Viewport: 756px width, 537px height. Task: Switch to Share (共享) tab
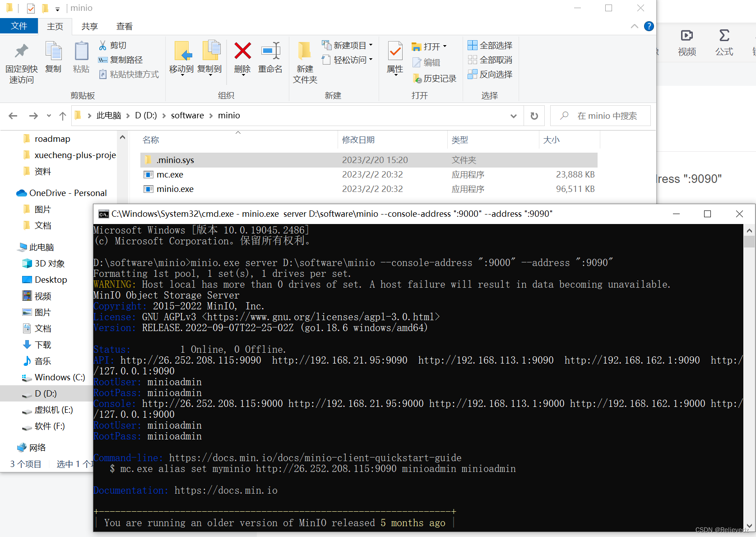tap(89, 26)
